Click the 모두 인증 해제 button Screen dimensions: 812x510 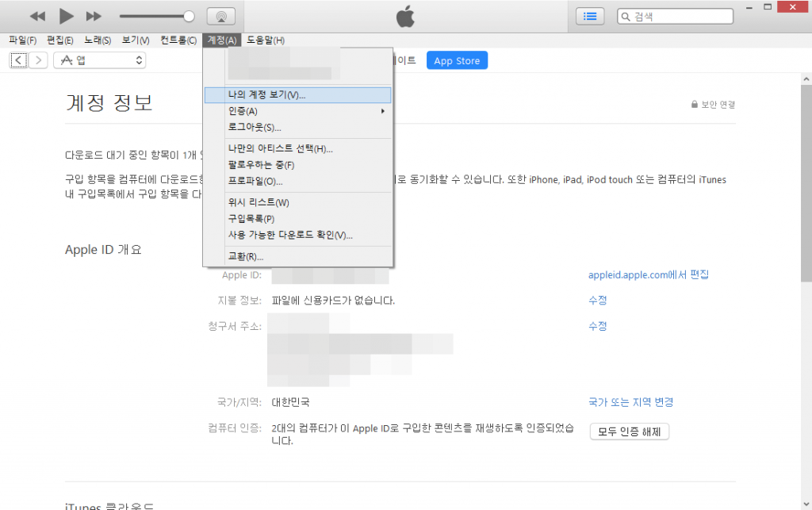point(630,431)
